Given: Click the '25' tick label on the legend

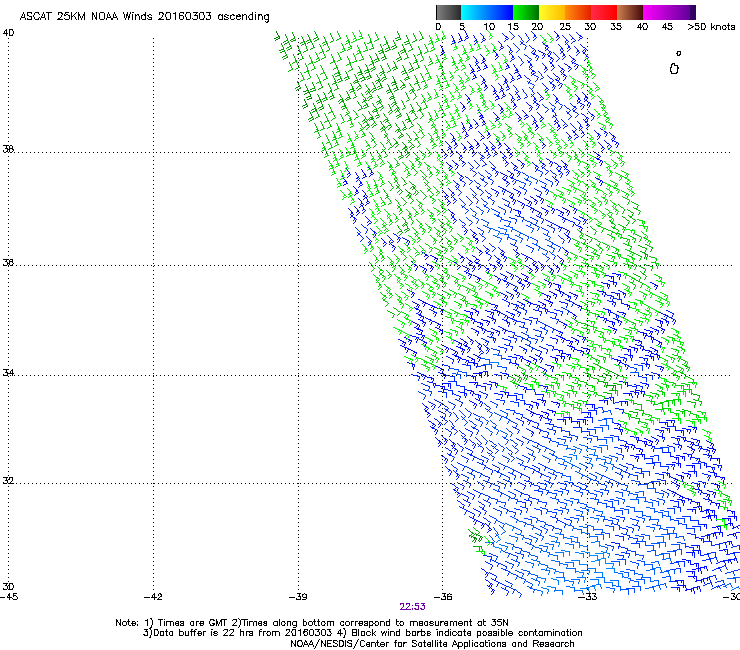Looking at the screenshot, I should point(565,27).
